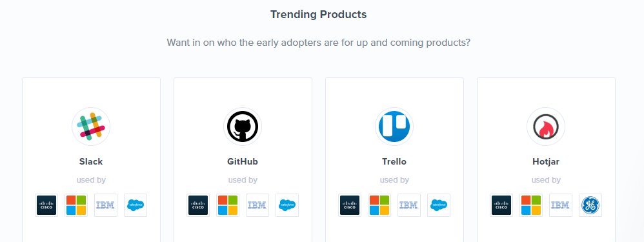Click the GE logo under Hotjar
This screenshot has width=644, height=242.
point(590,205)
